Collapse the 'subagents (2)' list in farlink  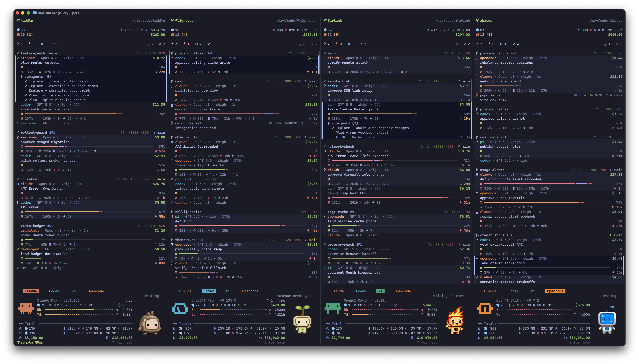click(343, 123)
